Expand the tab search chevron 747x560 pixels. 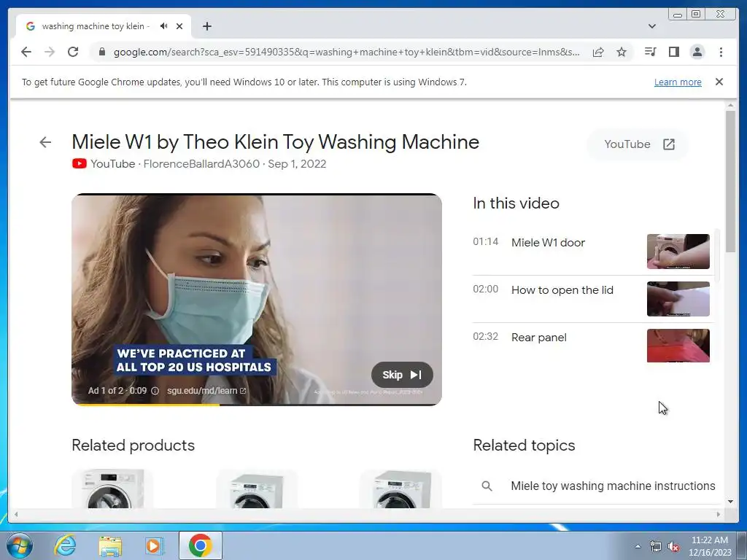pyautogui.click(x=652, y=26)
